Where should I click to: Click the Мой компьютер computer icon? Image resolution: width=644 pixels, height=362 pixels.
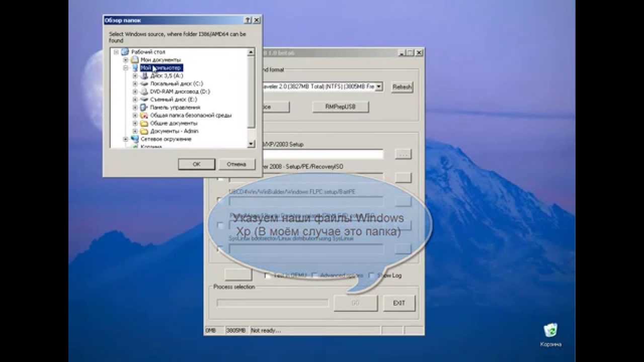134,68
